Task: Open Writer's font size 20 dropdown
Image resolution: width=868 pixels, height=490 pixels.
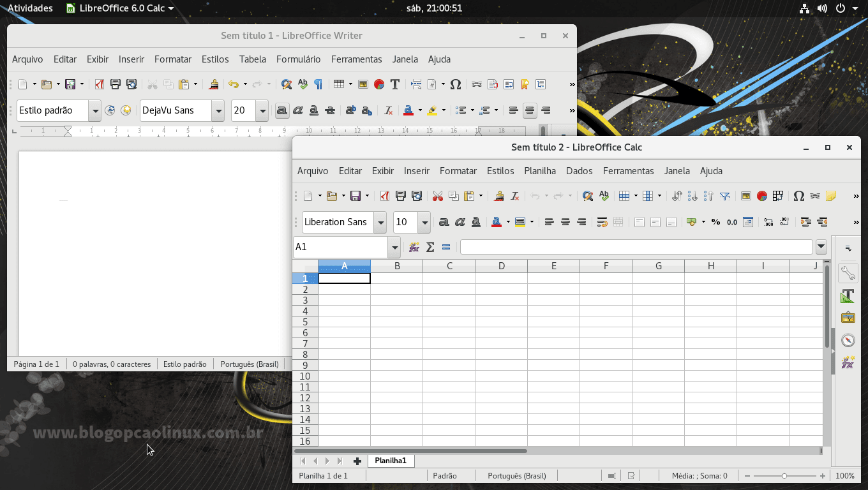Action: pos(262,110)
